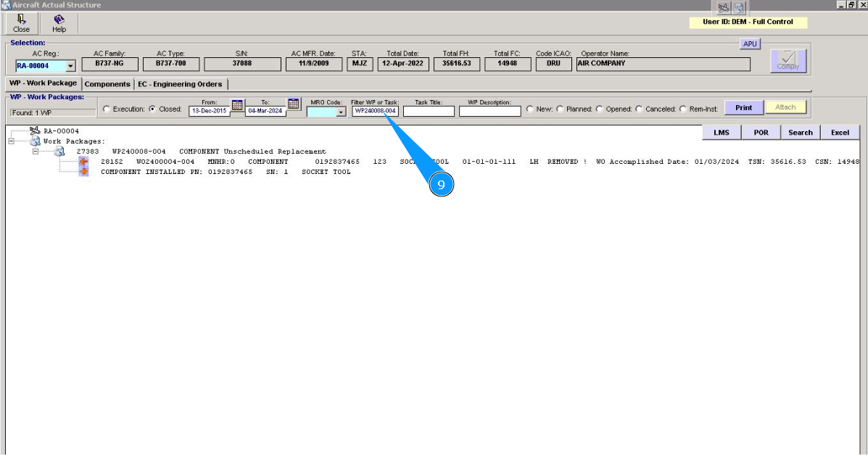Screen dimensions: 868x456
Task: Click the document icon in the title bar
Action: (740, 8)
